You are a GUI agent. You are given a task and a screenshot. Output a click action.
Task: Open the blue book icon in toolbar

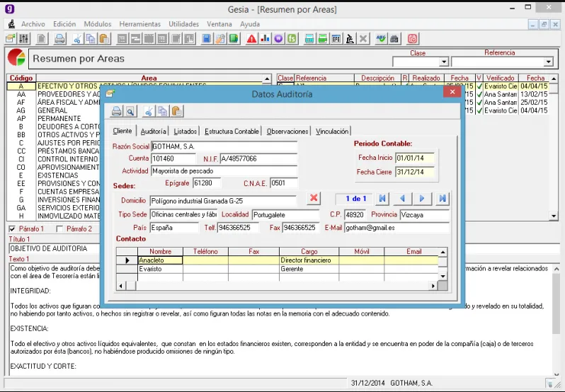pos(207,38)
